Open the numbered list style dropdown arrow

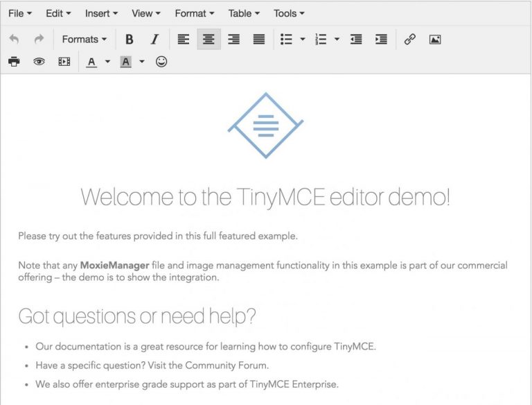point(337,40)
